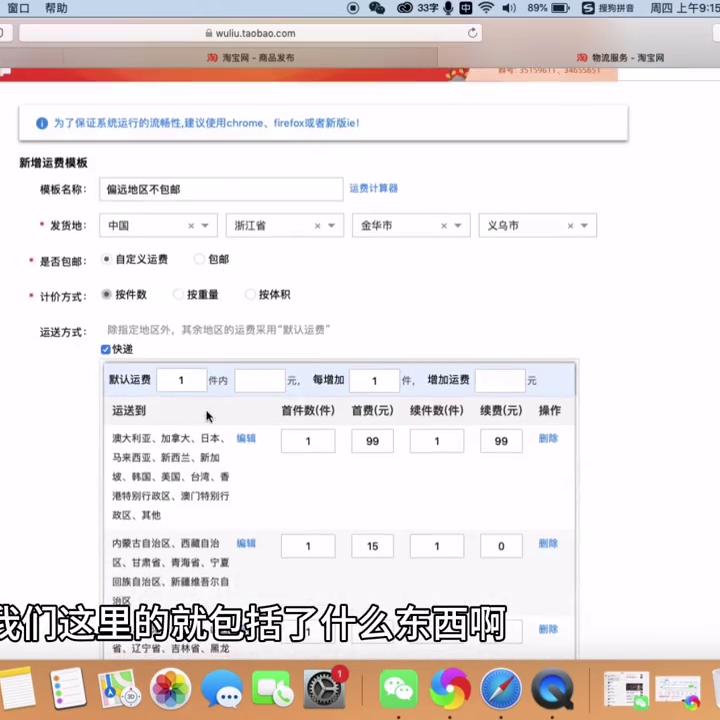Open Notes app in the Dock
Viewport: 720px width, 720px height.
coord(17,688)
